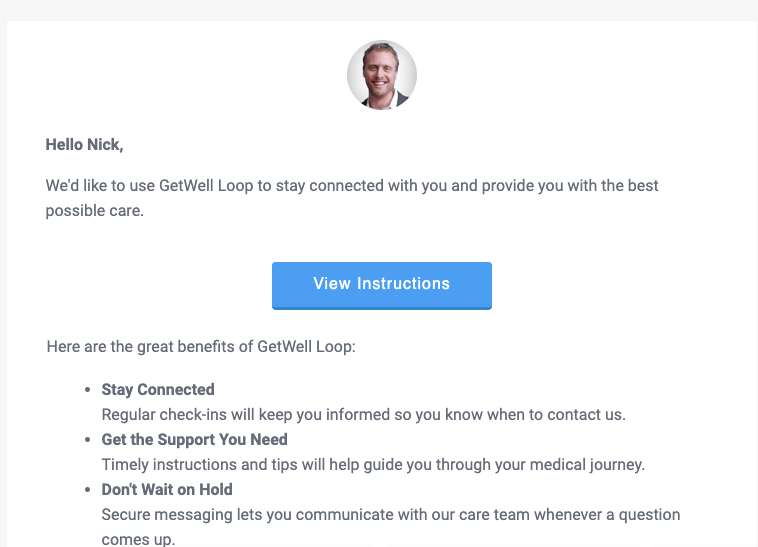Click the bullet before Stay Connected
The width and height of the screenshot is (758, 547).
87,389
